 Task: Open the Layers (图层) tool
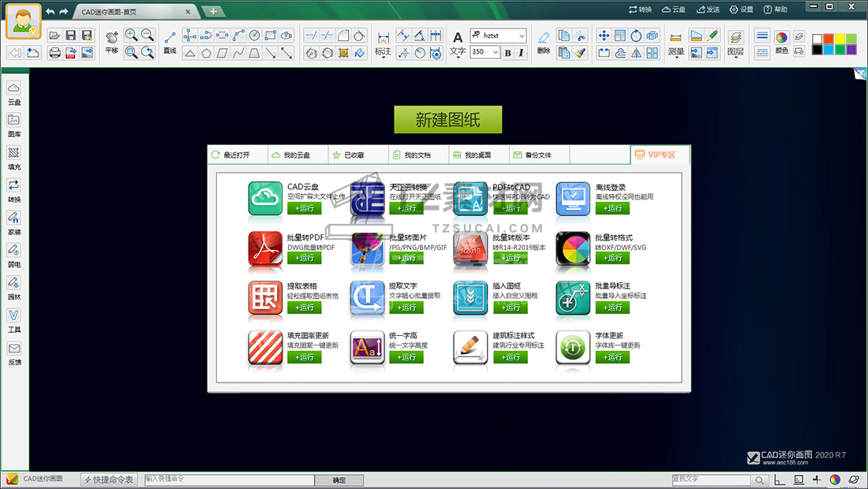(735, 43)
